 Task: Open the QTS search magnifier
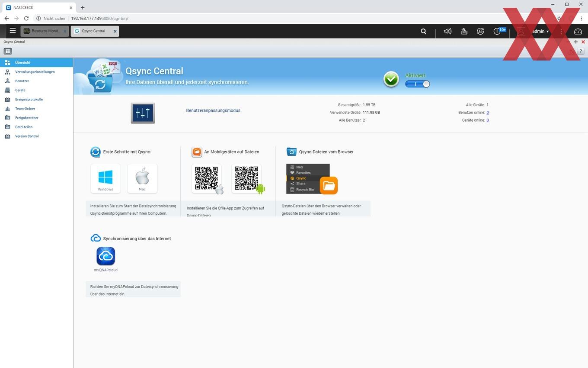424,31
